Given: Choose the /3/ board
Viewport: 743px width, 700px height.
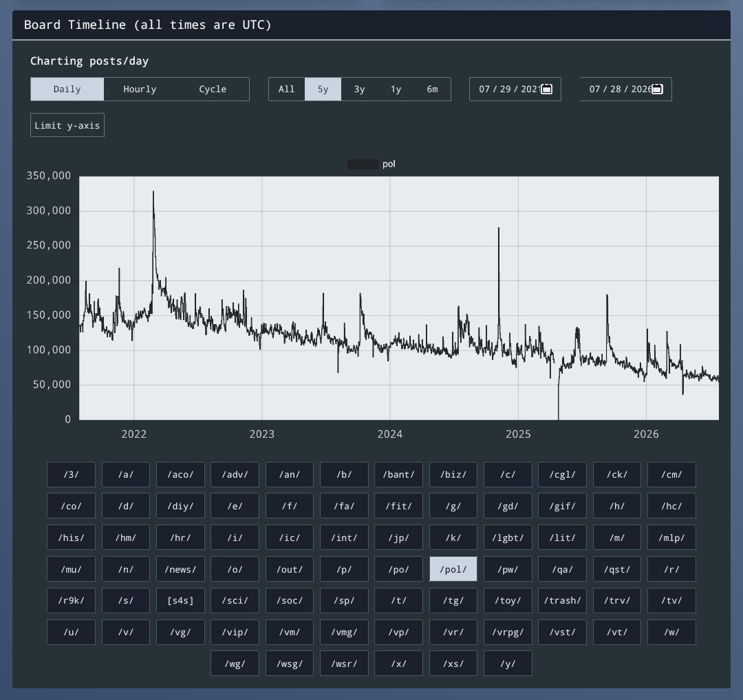Looking at the screenshot, I should point(71,474).
